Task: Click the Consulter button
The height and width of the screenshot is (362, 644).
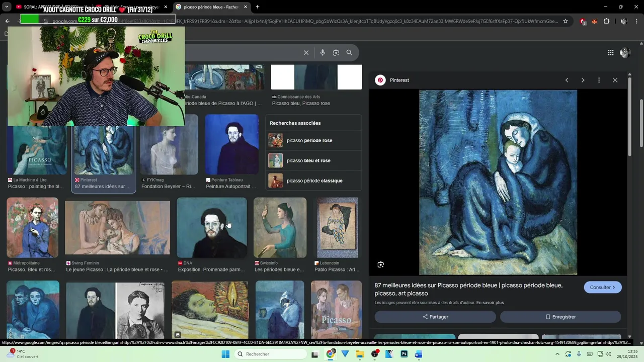Action: (x=603, y=287)
